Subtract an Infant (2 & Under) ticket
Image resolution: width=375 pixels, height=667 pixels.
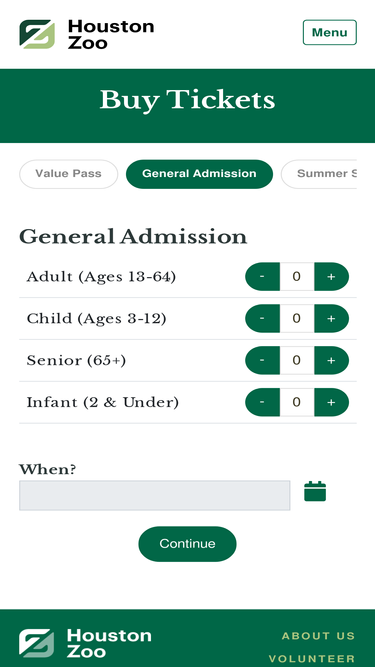click(262, 402)
